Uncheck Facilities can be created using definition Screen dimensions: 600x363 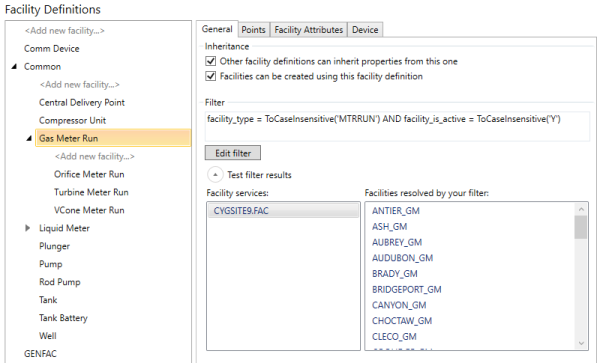pyautogui.click(x=211, y=76)
